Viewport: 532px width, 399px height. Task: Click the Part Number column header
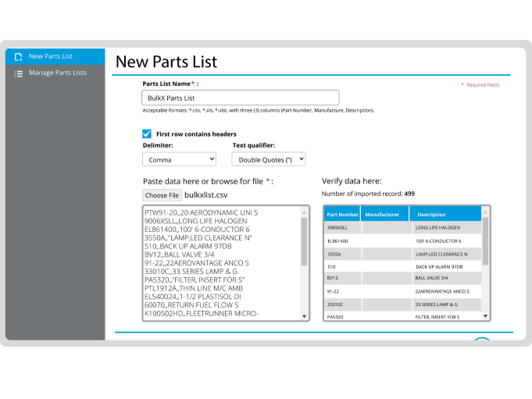(342, 214)
